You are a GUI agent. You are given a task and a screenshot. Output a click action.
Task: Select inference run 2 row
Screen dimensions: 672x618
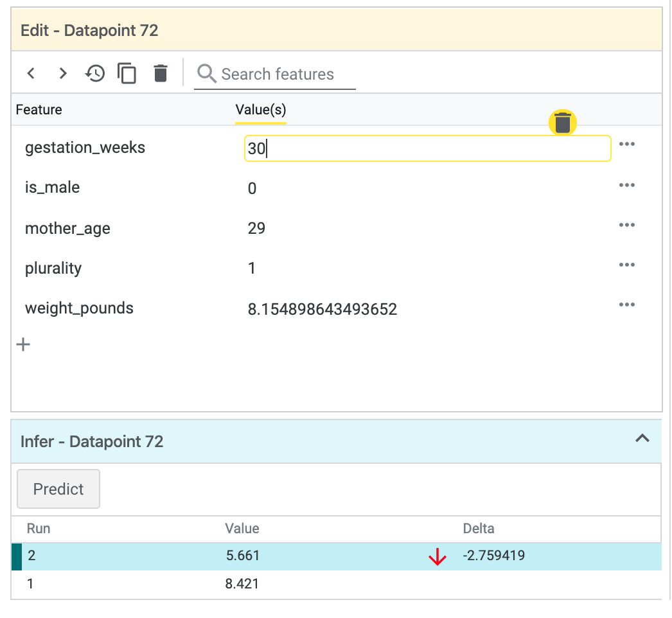coord(336,556)
